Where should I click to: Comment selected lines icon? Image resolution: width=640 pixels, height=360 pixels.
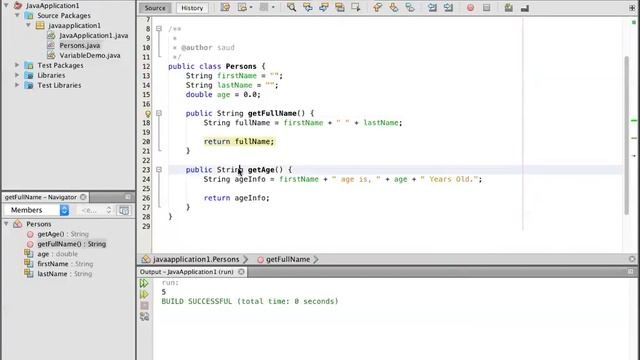(x=509, y=7)
